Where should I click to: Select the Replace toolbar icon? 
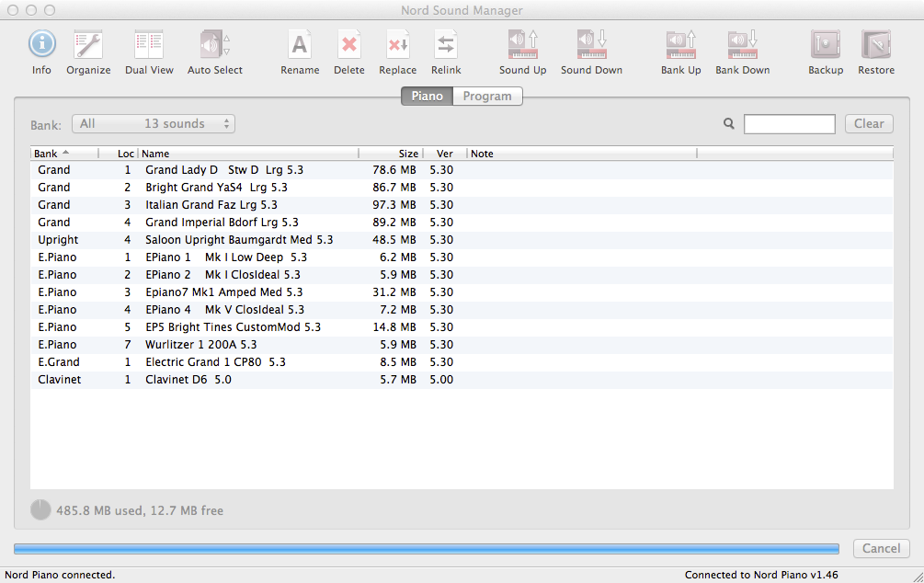[398, 45]
